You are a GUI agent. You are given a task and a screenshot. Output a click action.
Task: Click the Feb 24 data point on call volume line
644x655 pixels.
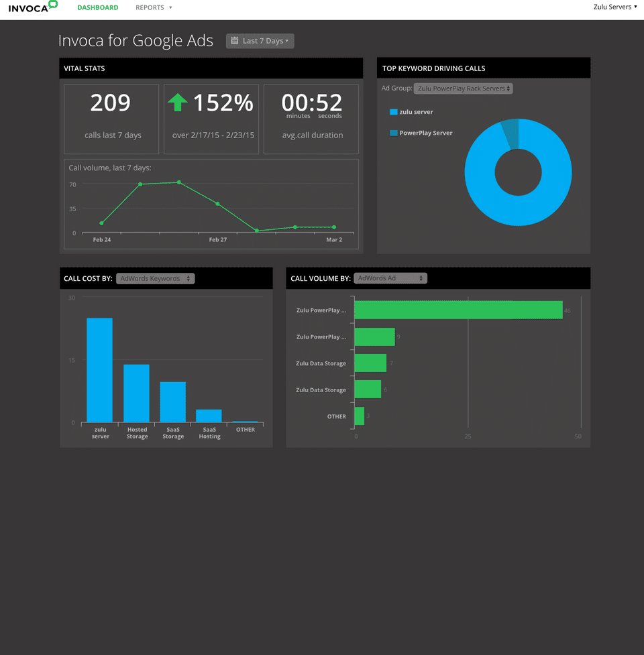[101, 223]
